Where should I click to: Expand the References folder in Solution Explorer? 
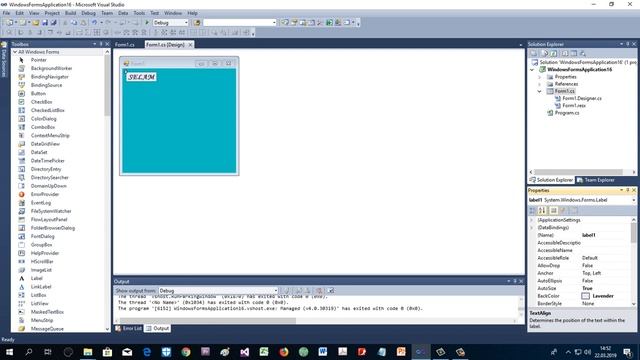pos(540,84)
